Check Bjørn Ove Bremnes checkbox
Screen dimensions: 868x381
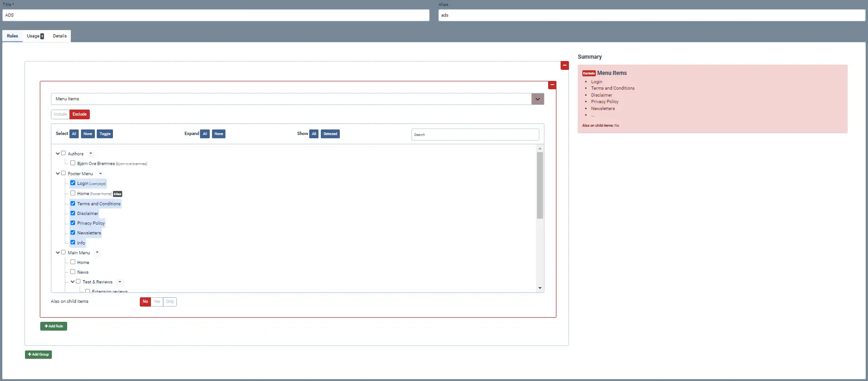[x=73, y=163]
